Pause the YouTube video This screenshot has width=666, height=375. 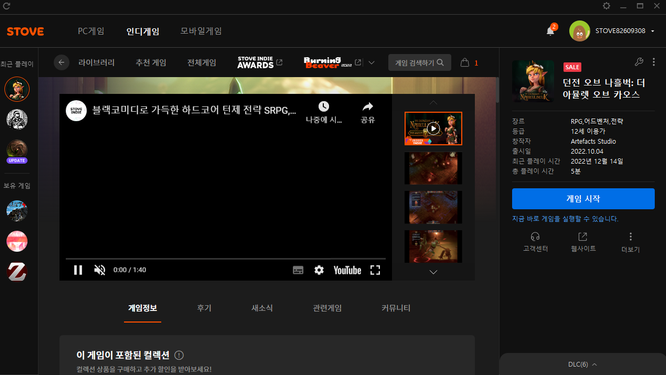[x=78, y=270]
